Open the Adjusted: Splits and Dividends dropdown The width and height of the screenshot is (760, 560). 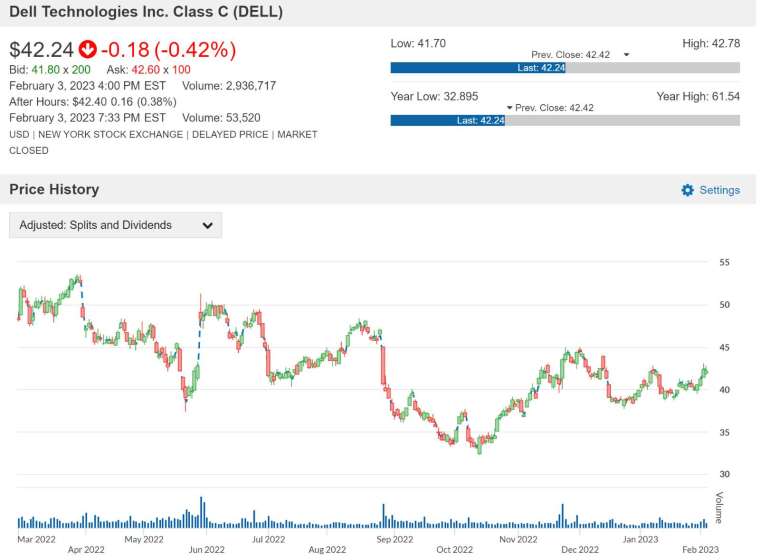pyautogui.click(x=115, y=225)
